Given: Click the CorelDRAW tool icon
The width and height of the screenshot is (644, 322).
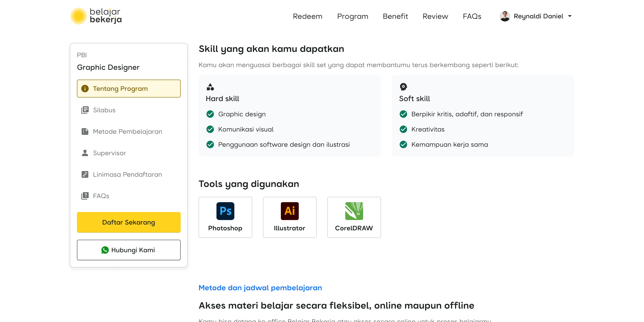Looking at the screenshot, I should coord(354,211).
